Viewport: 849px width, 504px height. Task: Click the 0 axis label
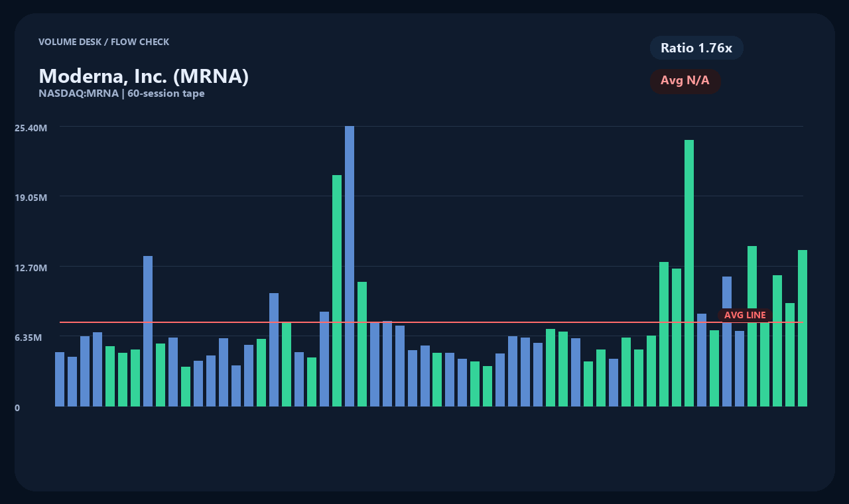point(17,408)
